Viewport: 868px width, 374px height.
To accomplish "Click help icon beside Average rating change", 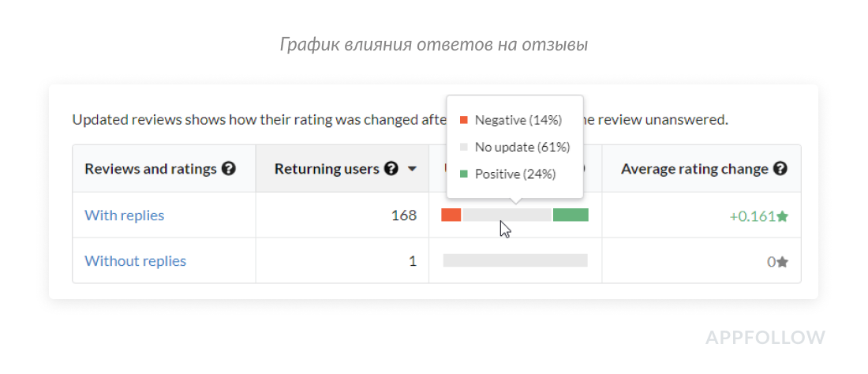I will [780, 169].
